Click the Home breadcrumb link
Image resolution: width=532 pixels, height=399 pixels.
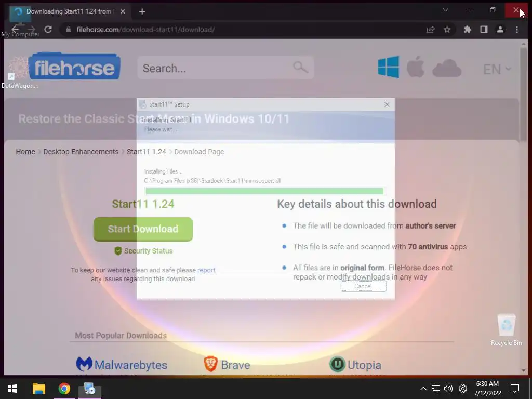point(25,152)
